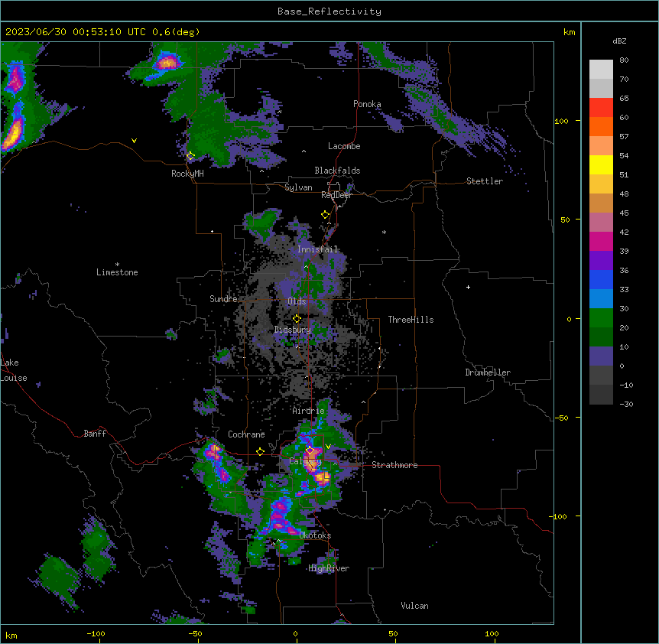Viewport: 659px width, 644px height.
Task: Click the 45 value in the dBZ legend
Action: 624,213
